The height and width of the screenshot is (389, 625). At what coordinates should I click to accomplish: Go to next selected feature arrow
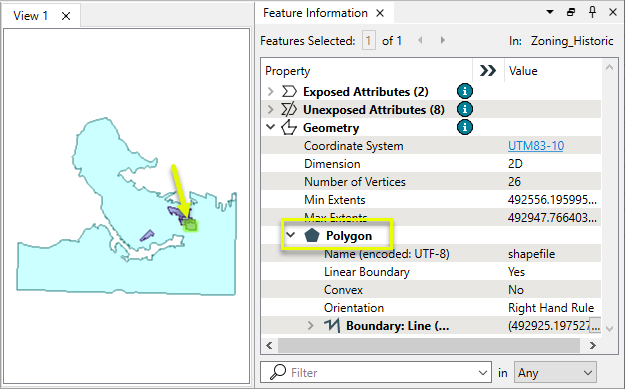coord(442,40)
